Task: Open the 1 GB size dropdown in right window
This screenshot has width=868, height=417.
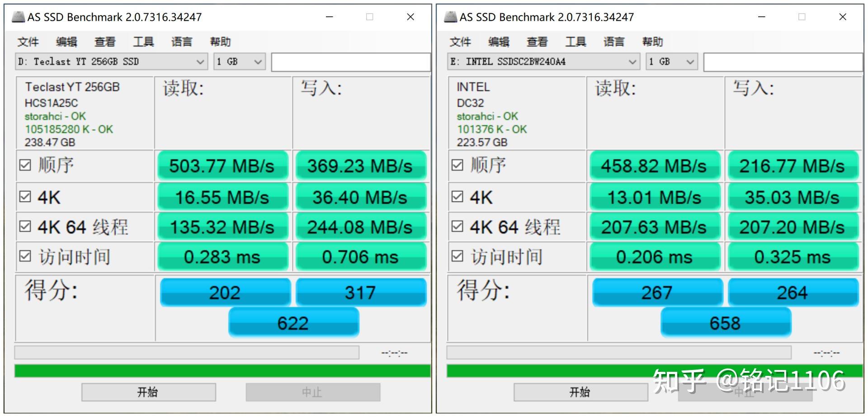Action: pos(671,61)
